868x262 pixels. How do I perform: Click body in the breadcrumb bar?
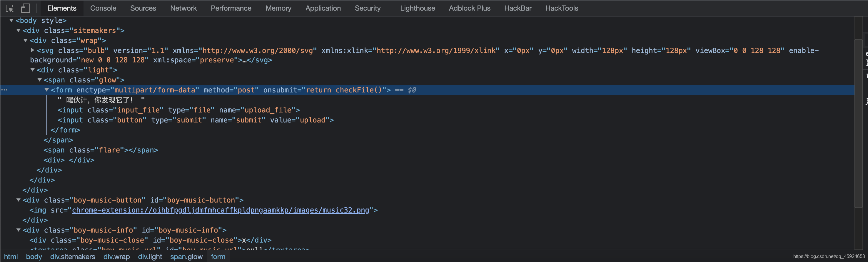34,257
